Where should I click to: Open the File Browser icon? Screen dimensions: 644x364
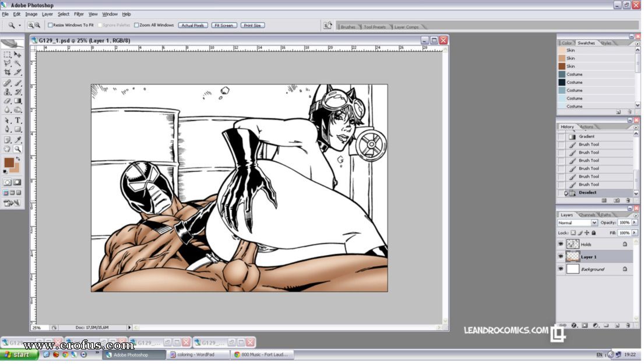328,26
